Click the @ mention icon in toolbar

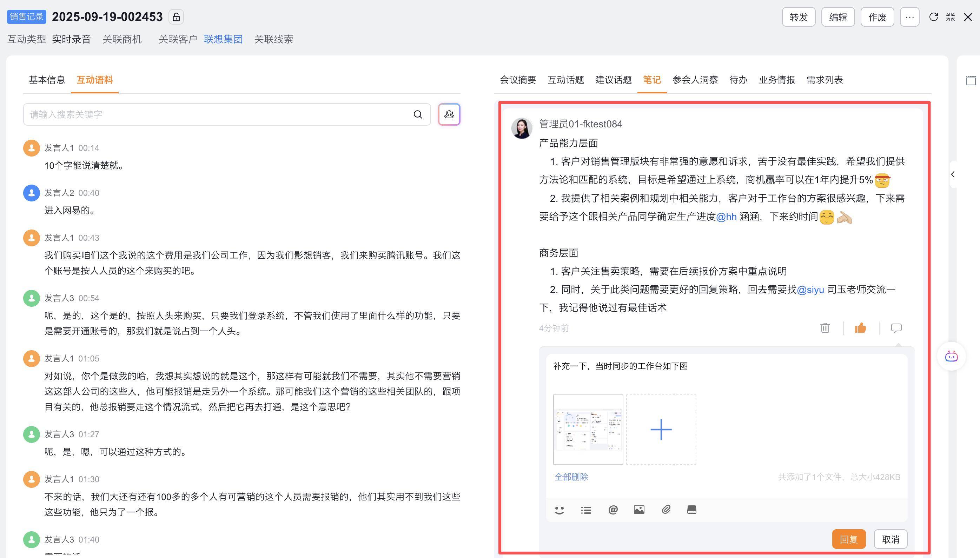point(612,510)
